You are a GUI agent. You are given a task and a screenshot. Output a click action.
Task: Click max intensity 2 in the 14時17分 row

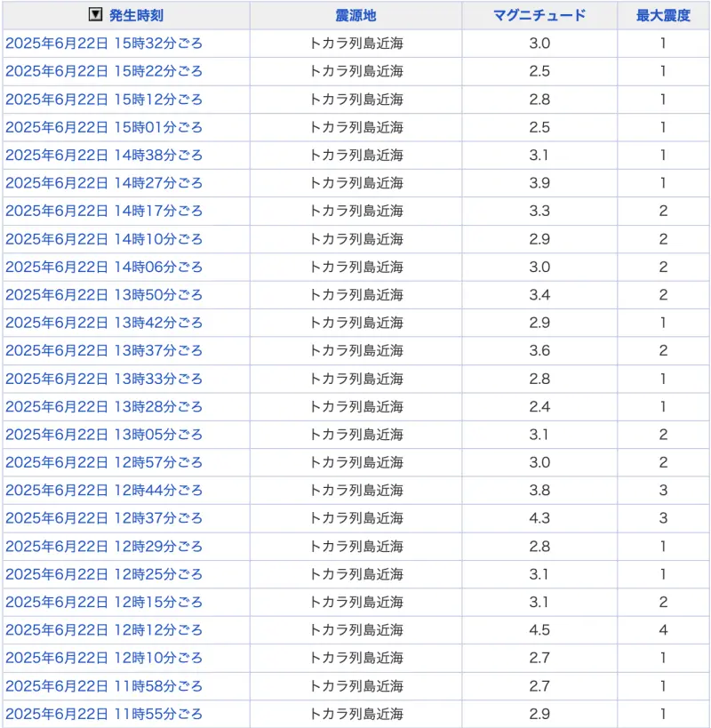(x=663, y=211)
